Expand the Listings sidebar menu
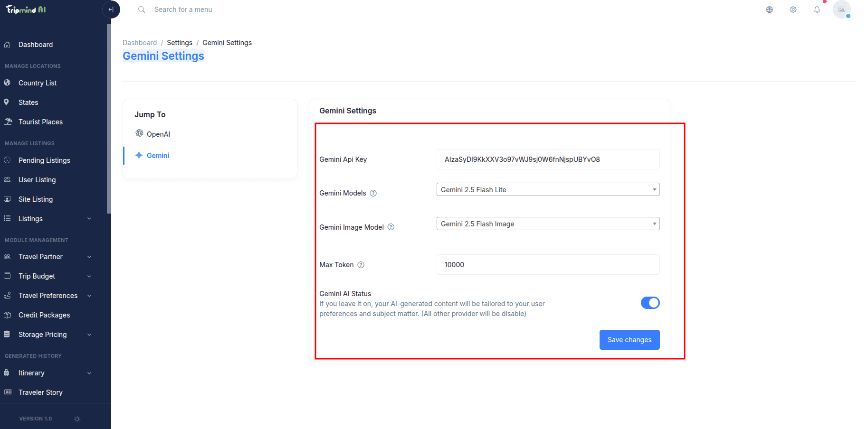This screenshot has width=868, height=429. (48, 218)
